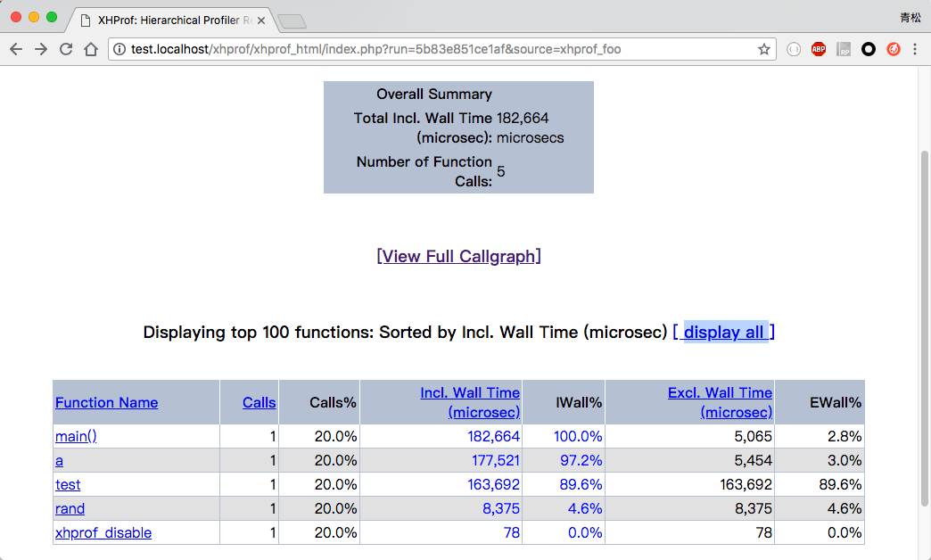Focus the address bar URL field
Screen dimensions: 931x560
click(x=440, y=49)
